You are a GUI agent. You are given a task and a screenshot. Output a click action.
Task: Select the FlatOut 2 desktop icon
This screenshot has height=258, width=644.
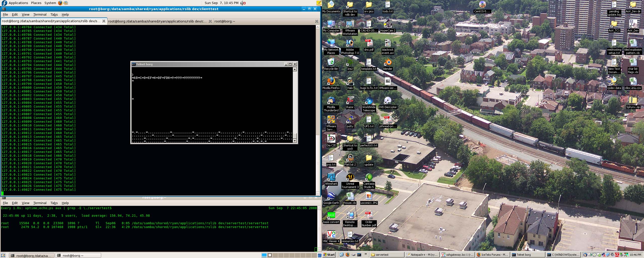(350, 160)
